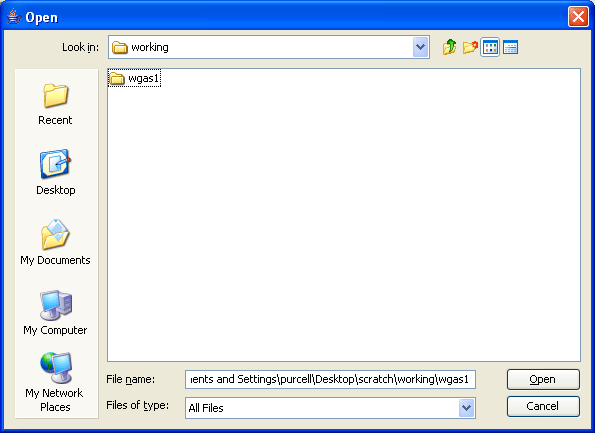Click the Cancel button

(543, 406)
